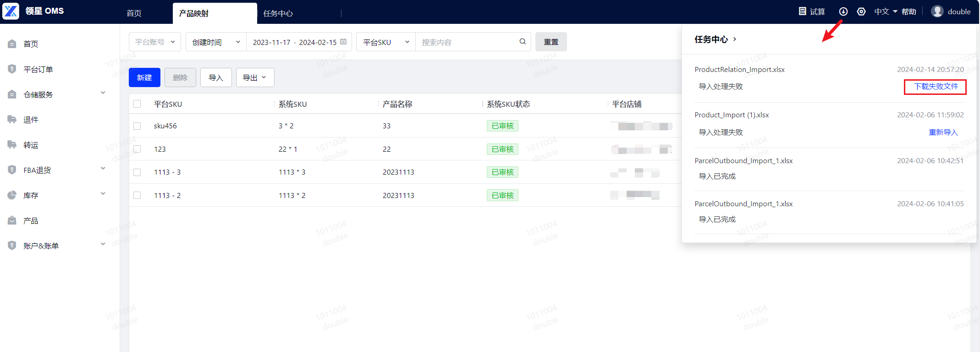Click the search magnifier icon
Image resolution: width=980 pixels, height=352 pixels.
pos(523,42)
